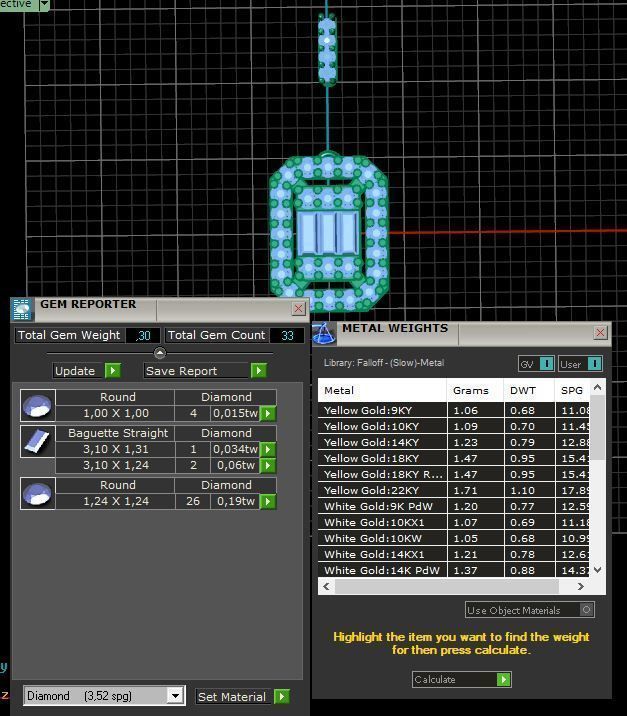Image resolution: width=627 pixels, height=716 pixels.
Task: Click the green arrow next to Update
Action: (x=113, y=370)
